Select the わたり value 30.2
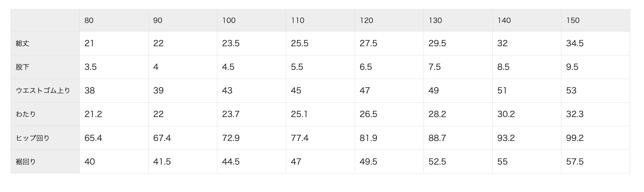The image size is (644, 192). (506, 114)
